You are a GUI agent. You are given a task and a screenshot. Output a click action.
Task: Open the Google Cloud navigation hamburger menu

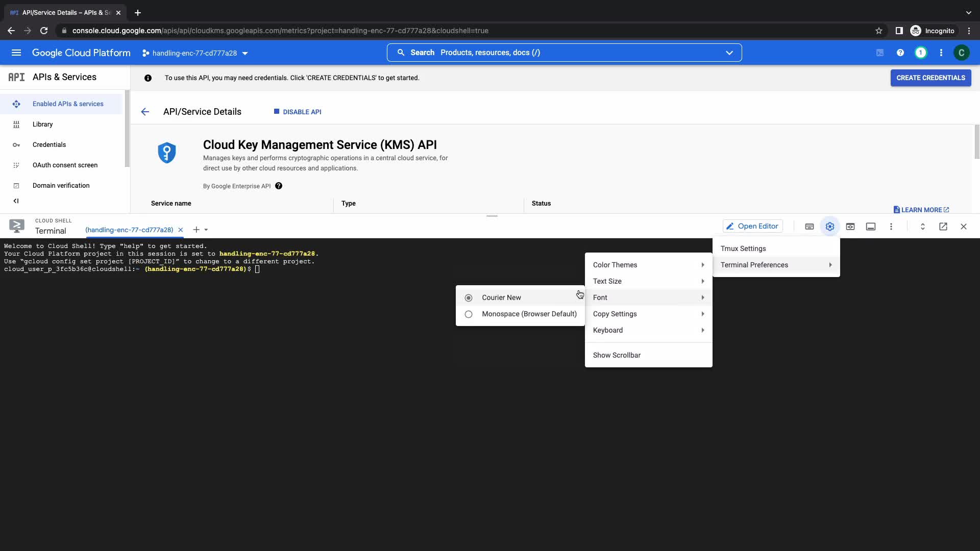coord(16,53)
